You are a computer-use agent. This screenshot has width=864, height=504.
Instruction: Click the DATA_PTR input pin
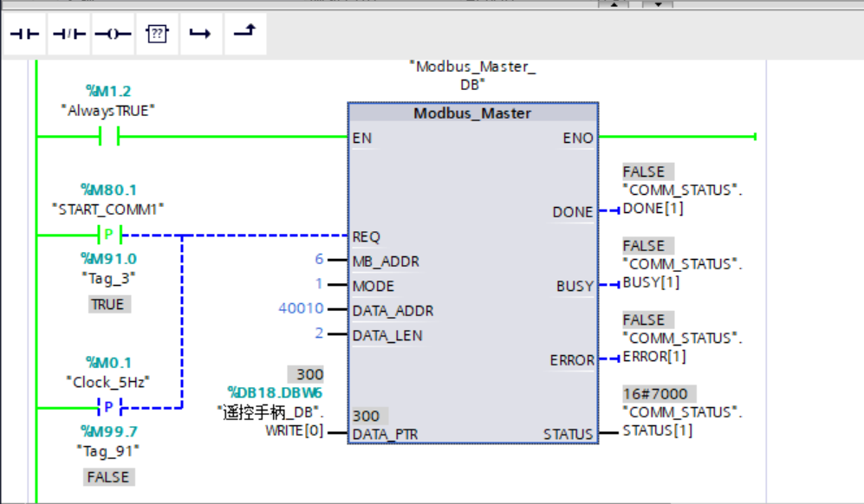click(x=385, y=435)
